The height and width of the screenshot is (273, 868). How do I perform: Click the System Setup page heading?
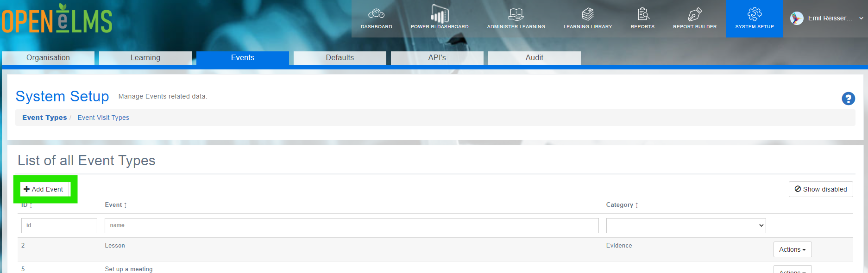pos(63,96)
